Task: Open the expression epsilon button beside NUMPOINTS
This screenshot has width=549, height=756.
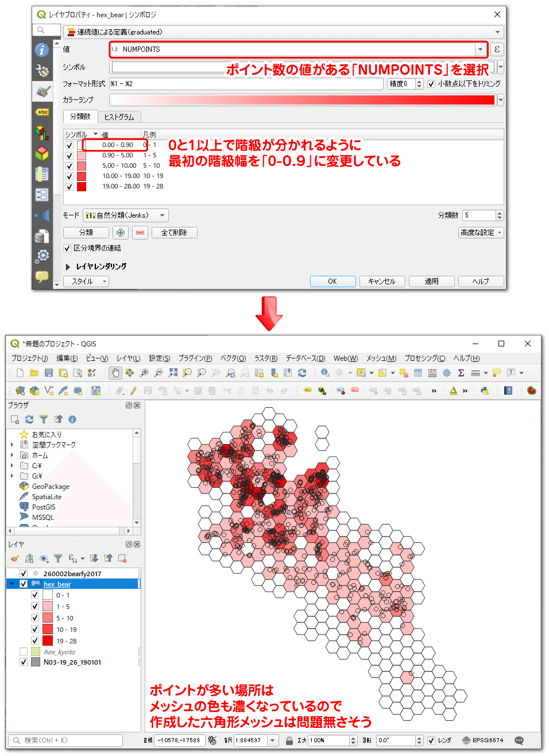Action: [x=497, y=49]
